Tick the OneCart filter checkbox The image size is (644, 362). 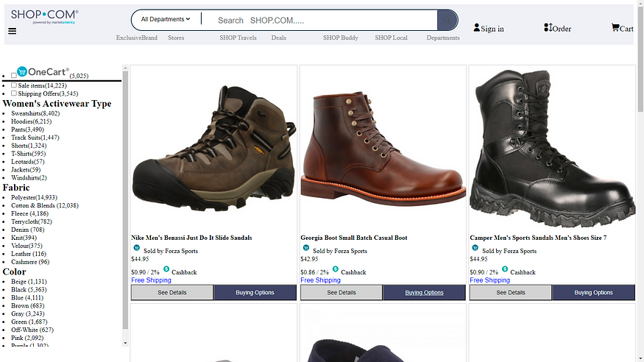click(x=13, y=76)
